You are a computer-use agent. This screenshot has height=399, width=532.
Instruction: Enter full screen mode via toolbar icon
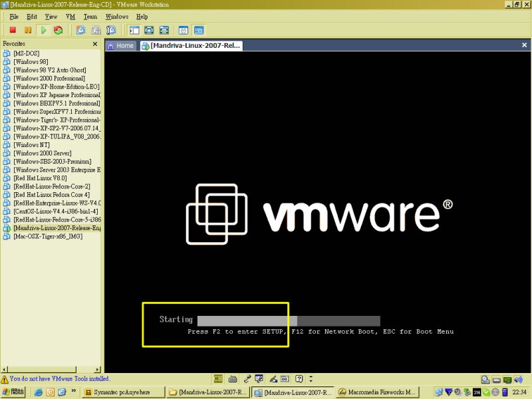pyautogui.click(x=164, y=30)
